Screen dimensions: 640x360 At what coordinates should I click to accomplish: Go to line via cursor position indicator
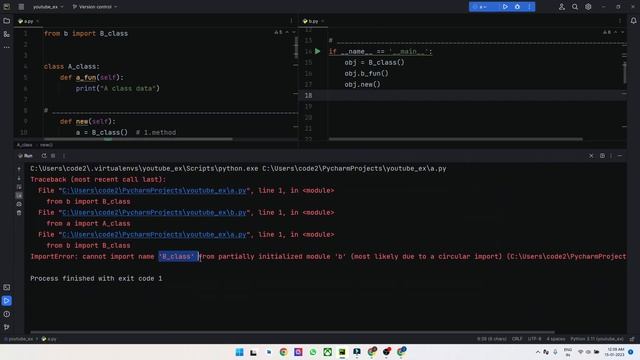click(x=491, y=339)
